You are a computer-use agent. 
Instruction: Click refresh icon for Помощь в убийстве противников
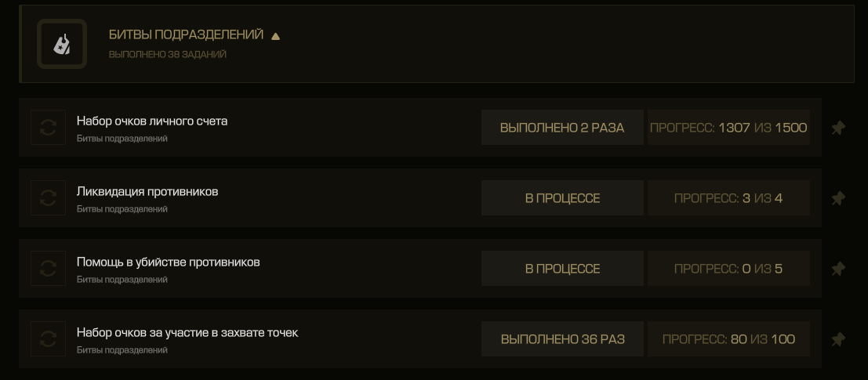point(48,268)
